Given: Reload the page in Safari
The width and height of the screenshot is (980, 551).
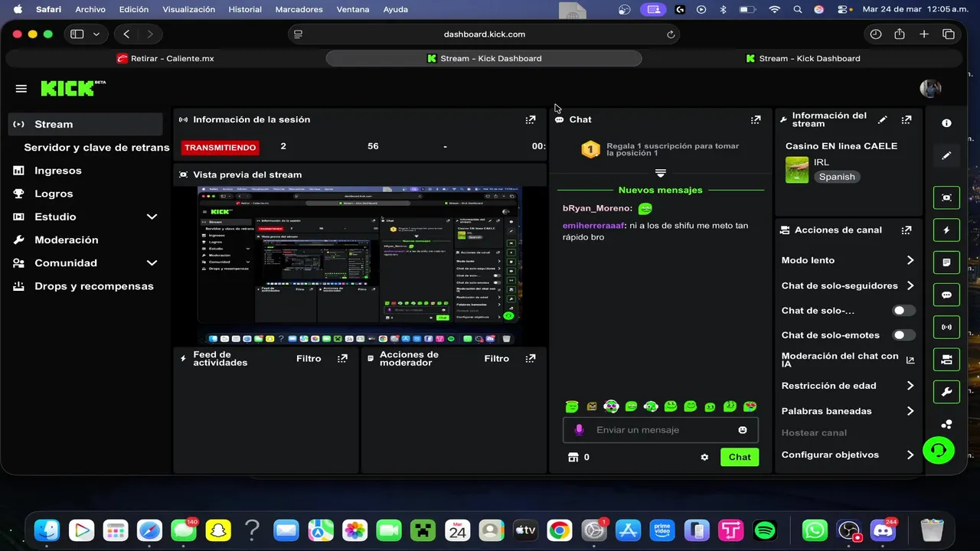Looking at the screenshot, I should 671,34.
